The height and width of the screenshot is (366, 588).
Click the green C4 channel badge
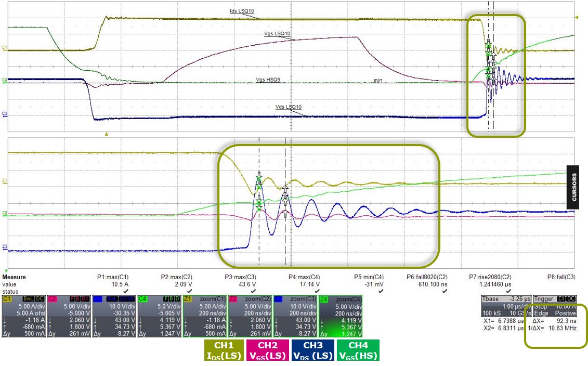click(x=143, y=299)
